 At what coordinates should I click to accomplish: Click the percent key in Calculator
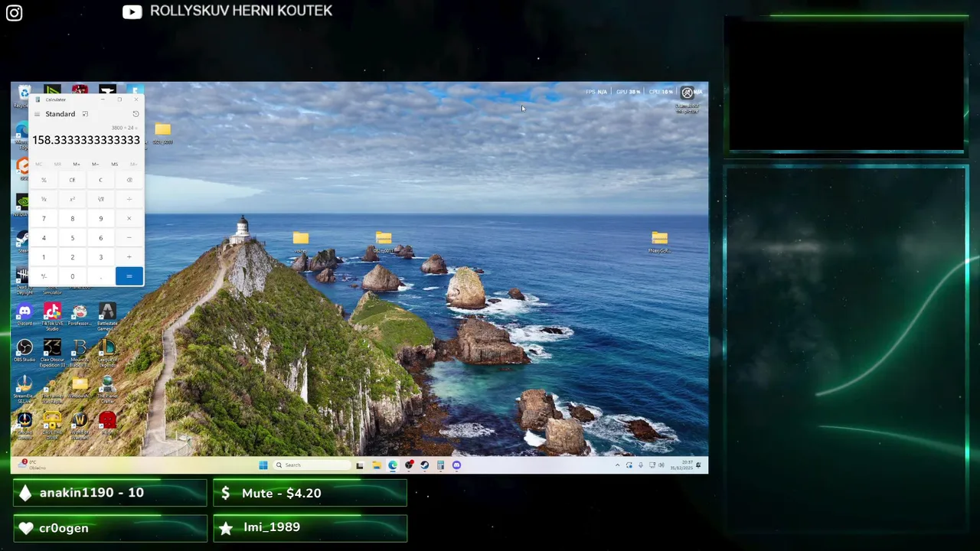click(x=44, y=180)
